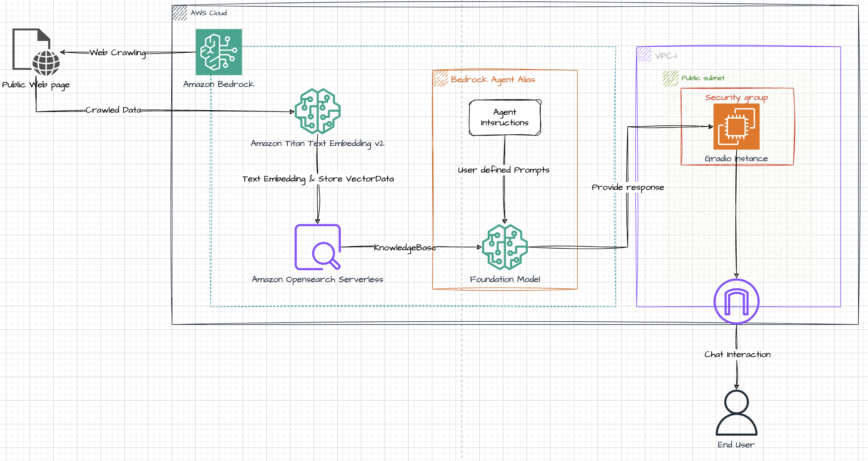Image resolution: width=868 pixels, height=461 pixels.
Task: Click the Gradio Instance EC2 icon
Action: coord(737,126)
